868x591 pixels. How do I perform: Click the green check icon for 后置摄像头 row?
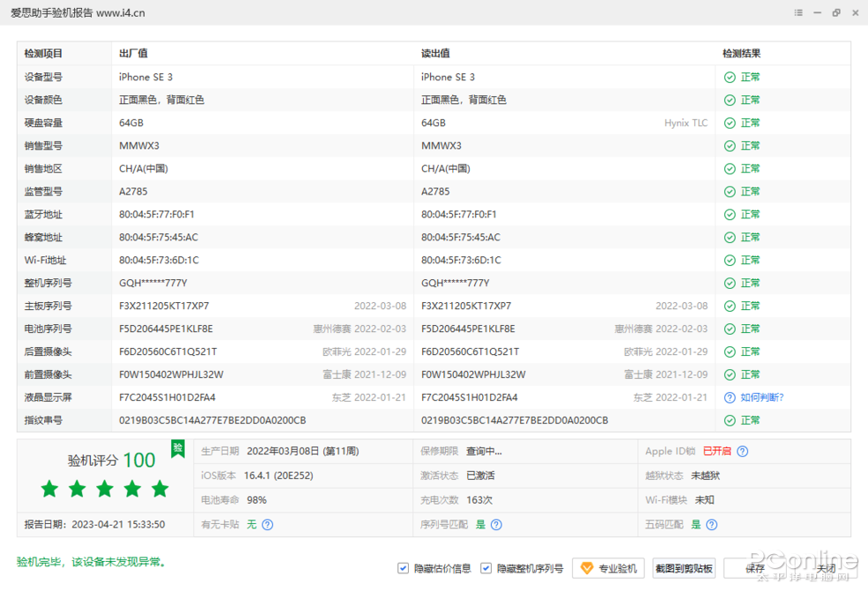730,352
